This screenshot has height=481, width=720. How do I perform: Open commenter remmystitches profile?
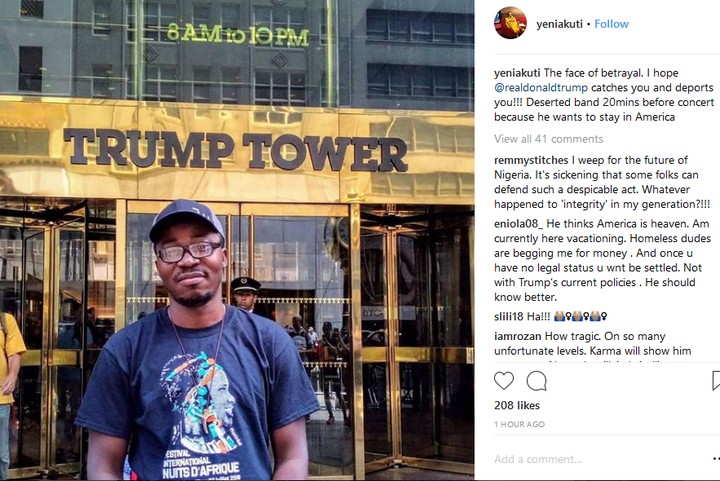click(x=531, y=160)
